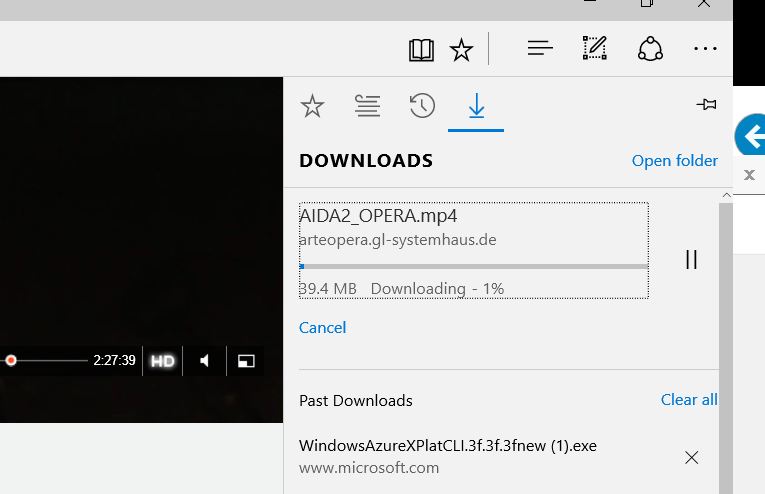This screenshot has height=494, width=765.
Task: Pin the Downloads pane open
Action: click(706, 105)
